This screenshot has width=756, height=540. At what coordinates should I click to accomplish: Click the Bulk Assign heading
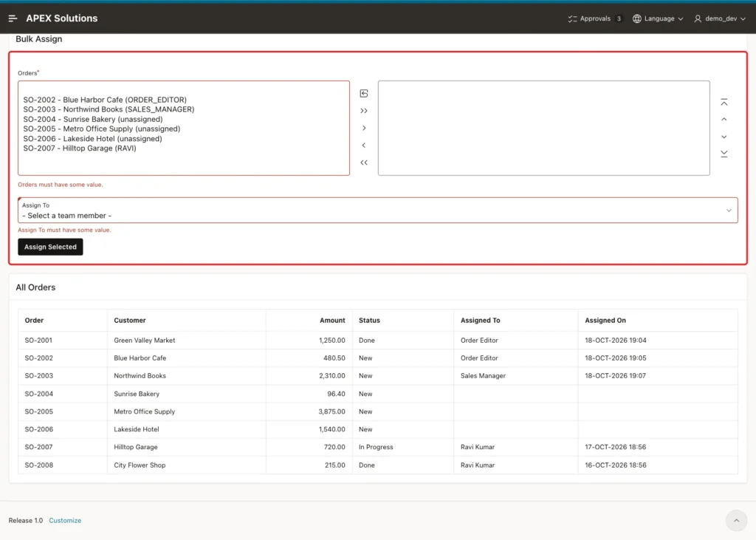[x=38, y=39]
